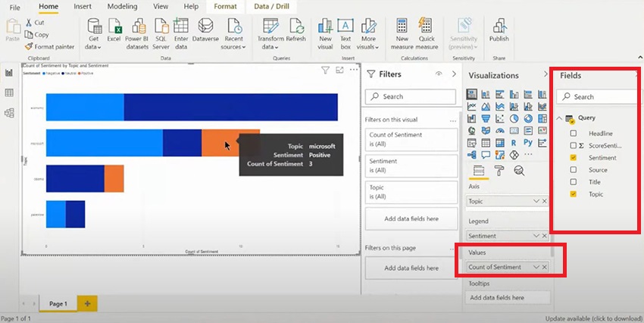Select the Line chart visual
The width and height of the screenshot is (644, 323).
(x=471, y=106)
